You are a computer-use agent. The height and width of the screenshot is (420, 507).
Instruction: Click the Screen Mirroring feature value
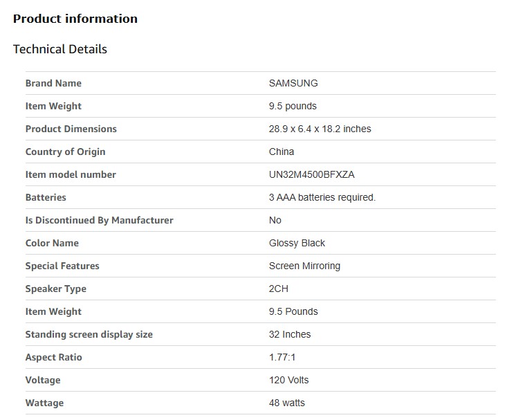304,266
